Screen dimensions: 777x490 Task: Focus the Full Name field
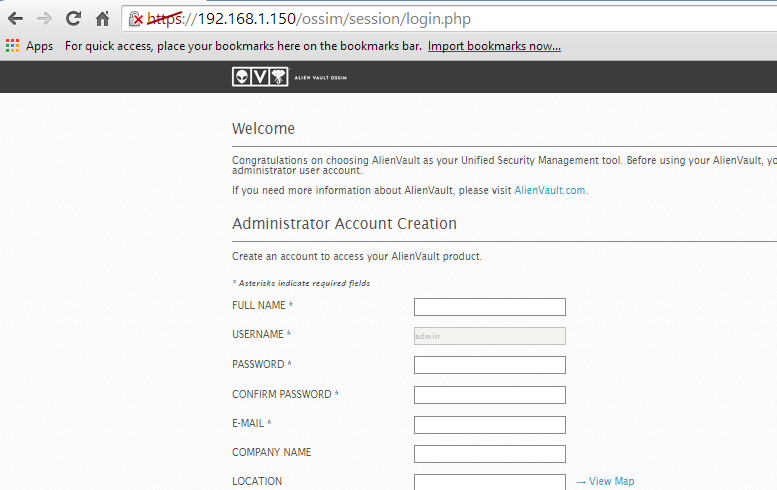click(489, 307)
